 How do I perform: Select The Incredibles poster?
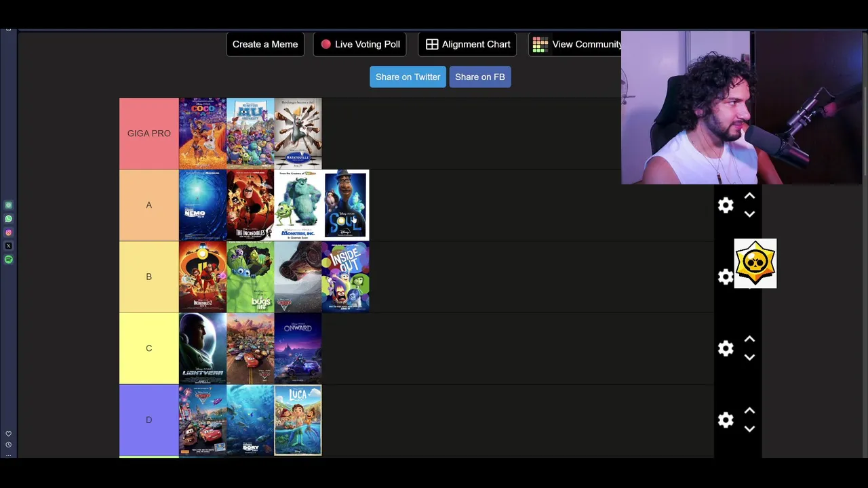point(250,205)
